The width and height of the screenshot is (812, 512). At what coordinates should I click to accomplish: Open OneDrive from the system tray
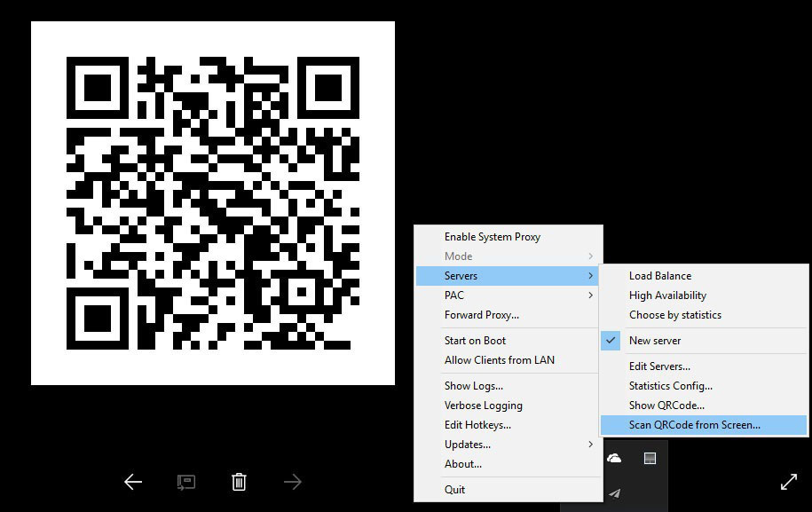point(612,456)
